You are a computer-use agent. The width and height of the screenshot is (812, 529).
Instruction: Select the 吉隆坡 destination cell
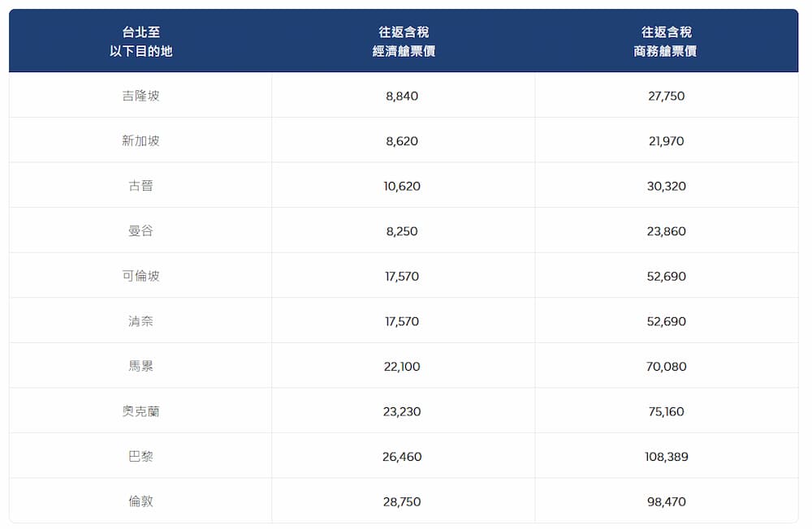[140, 96]
